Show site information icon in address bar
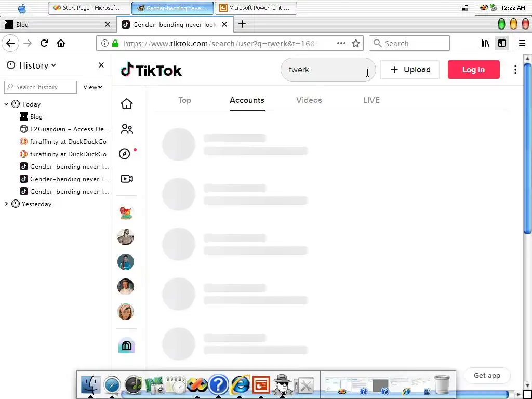Screen dimensions: 532x399 pos(105,44)
